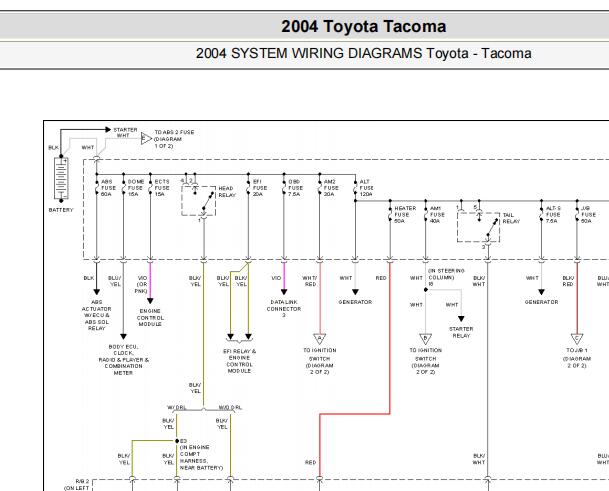Viewport: 609px width, 491px height.
Task: Click the 'DATA LINK CONNECTOR 3' label
Action: [x=284, y=308]
